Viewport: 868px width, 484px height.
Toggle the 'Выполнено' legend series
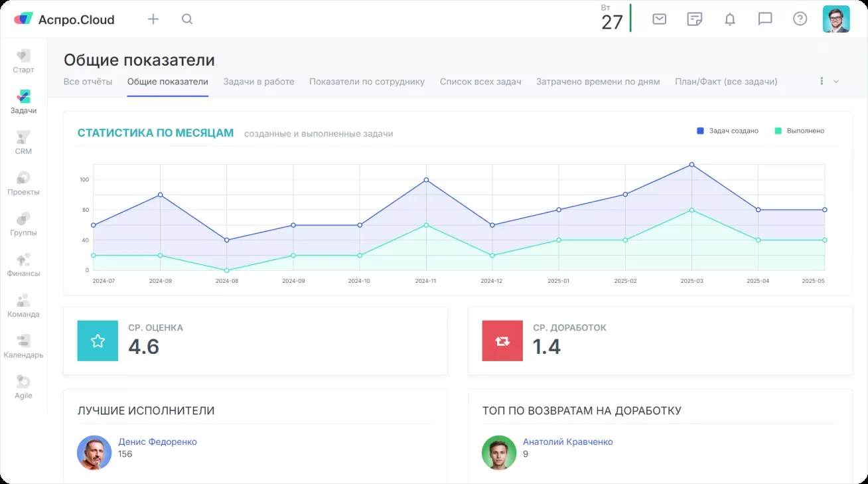tap(800, 131)
